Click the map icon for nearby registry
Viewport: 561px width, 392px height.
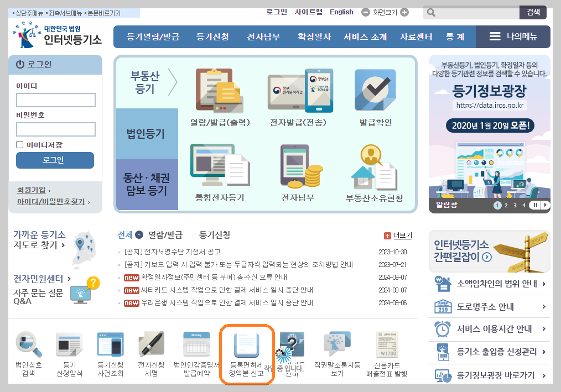click(85, 250)
